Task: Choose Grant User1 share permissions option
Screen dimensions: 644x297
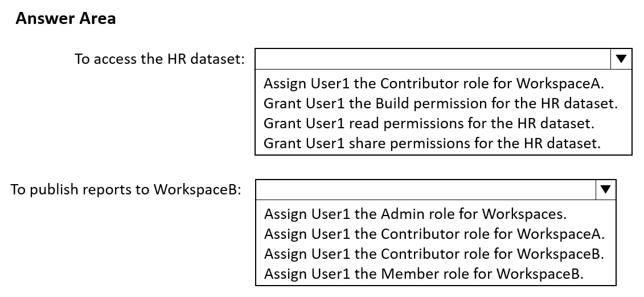Action: pos(432,143)
